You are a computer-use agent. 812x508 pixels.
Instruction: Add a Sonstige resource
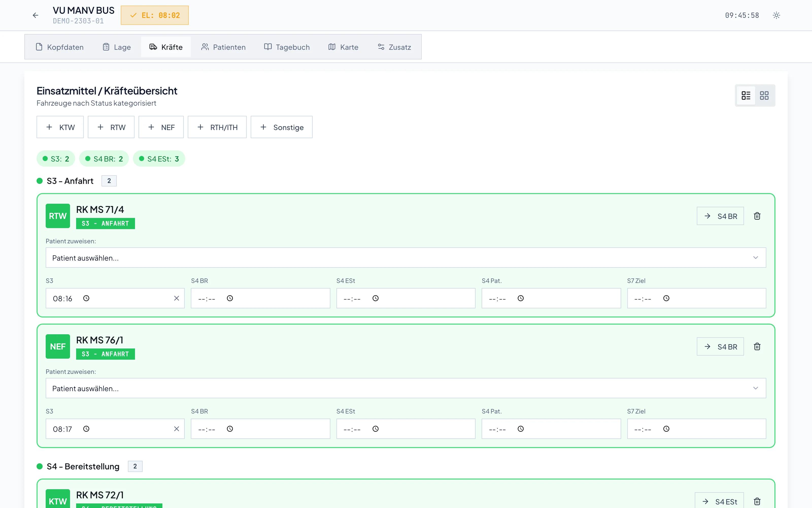click(281, 127)
